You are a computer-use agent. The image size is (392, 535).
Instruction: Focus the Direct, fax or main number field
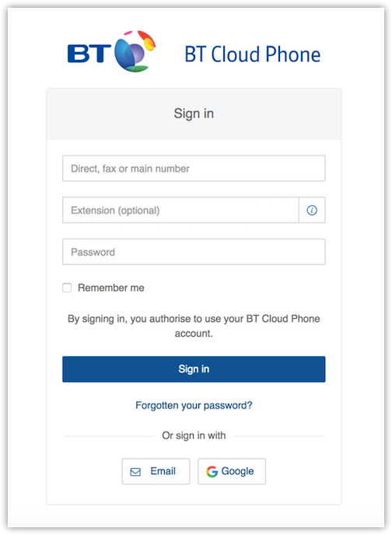click(194, 168)
